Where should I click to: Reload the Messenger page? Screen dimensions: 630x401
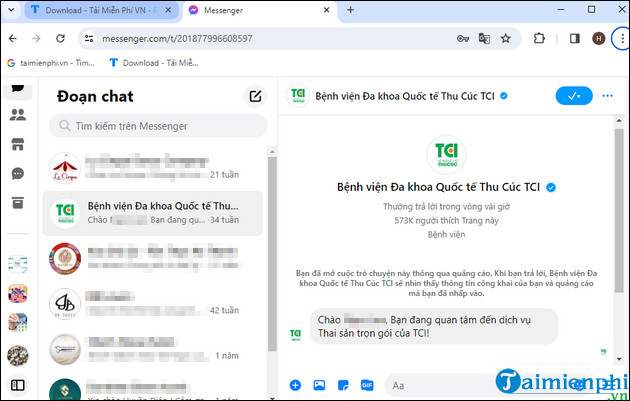click(60, 39)
